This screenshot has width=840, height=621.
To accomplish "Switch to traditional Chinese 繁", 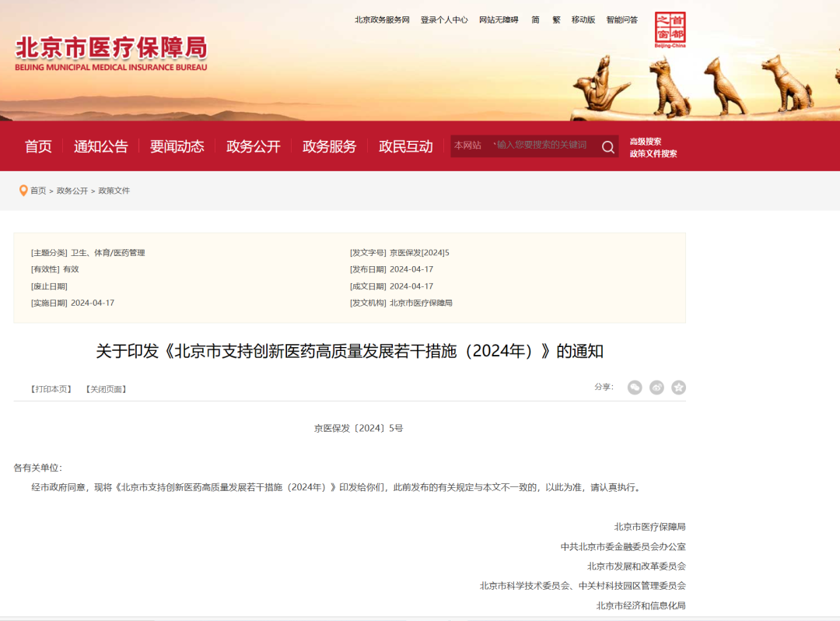I will [x=557, y=19].
